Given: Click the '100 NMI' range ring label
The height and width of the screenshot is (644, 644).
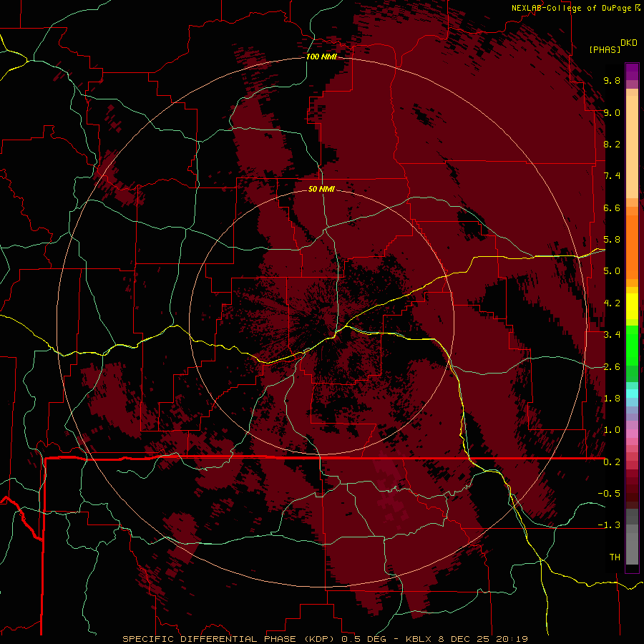Looking at the screenshot, I should [321, 57].
